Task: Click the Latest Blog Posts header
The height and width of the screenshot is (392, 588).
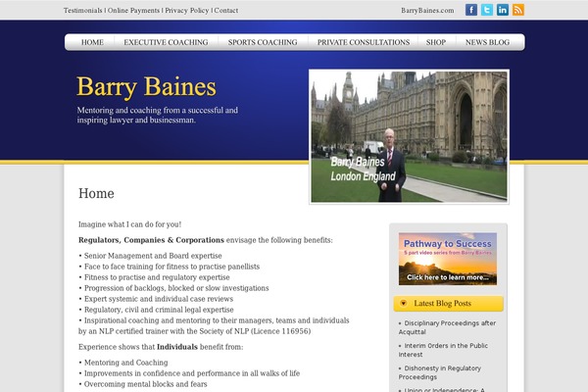Action: pyautogui.click(x=449, y=304)
